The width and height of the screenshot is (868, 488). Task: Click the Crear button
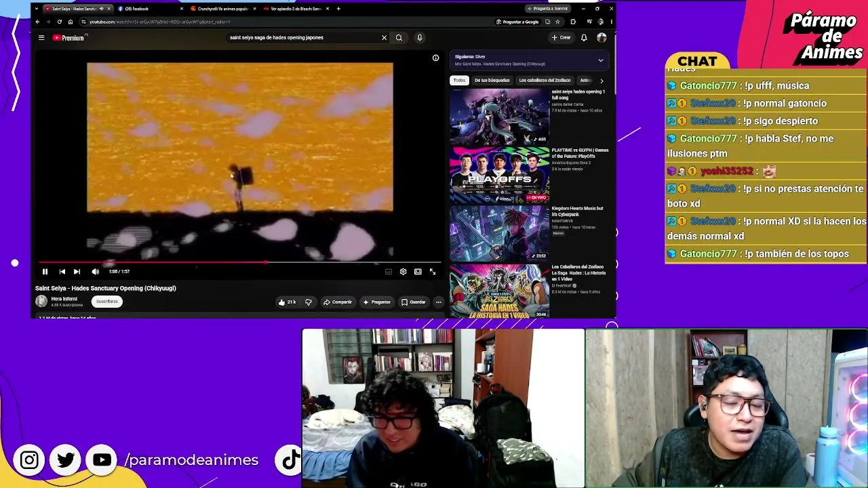coord(561,38)
